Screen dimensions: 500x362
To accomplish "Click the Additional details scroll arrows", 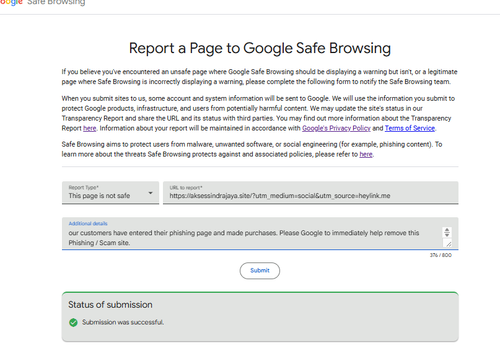I will [x=447, y=232].
